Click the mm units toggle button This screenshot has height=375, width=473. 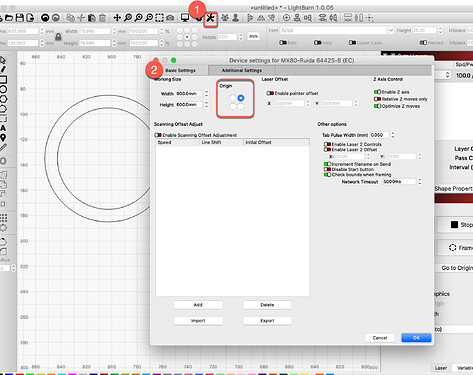tap(253, 36)
